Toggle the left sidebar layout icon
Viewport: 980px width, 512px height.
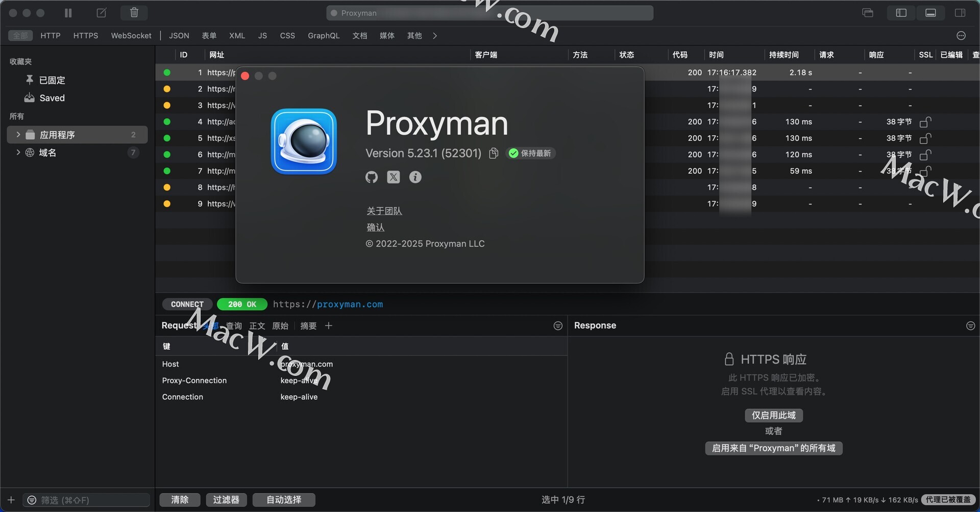(901, 13)
